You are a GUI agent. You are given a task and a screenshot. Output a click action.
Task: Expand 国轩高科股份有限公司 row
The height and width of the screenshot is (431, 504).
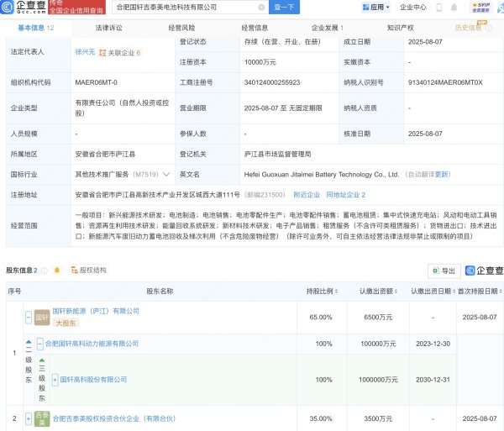[x=55, y=380]
